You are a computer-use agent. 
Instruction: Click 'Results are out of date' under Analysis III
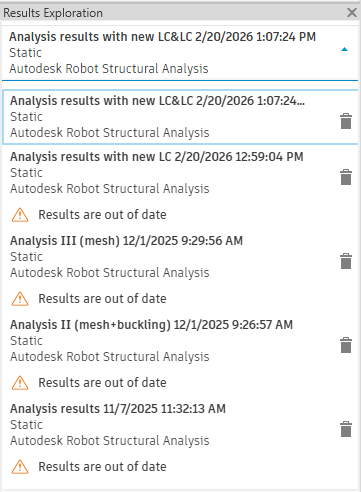point(102,299)
